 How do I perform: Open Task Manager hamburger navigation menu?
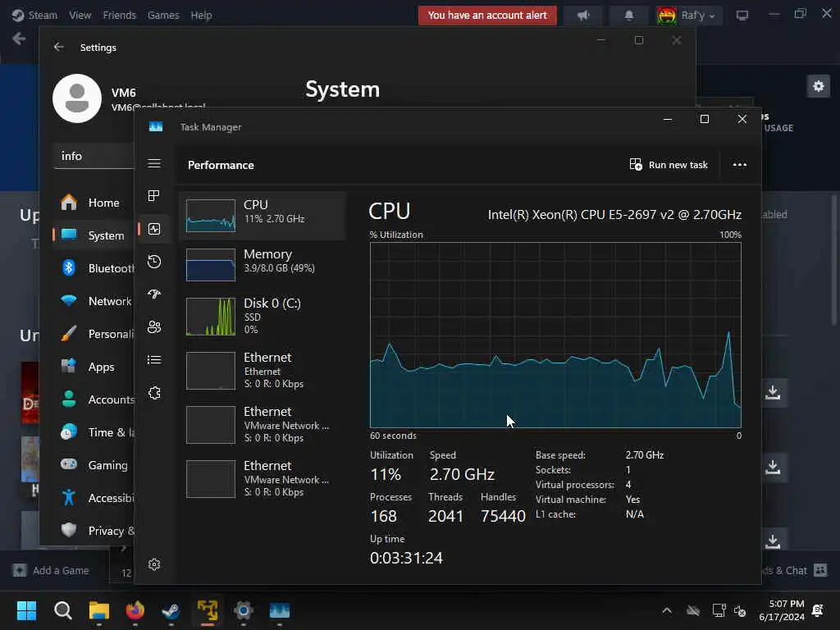[154, 163]
